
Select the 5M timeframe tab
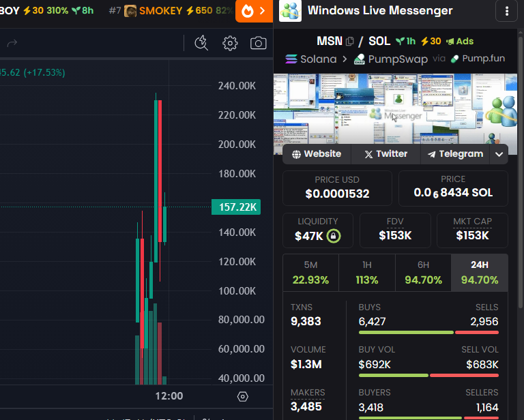pyautogui.click(x=311, y=273)
